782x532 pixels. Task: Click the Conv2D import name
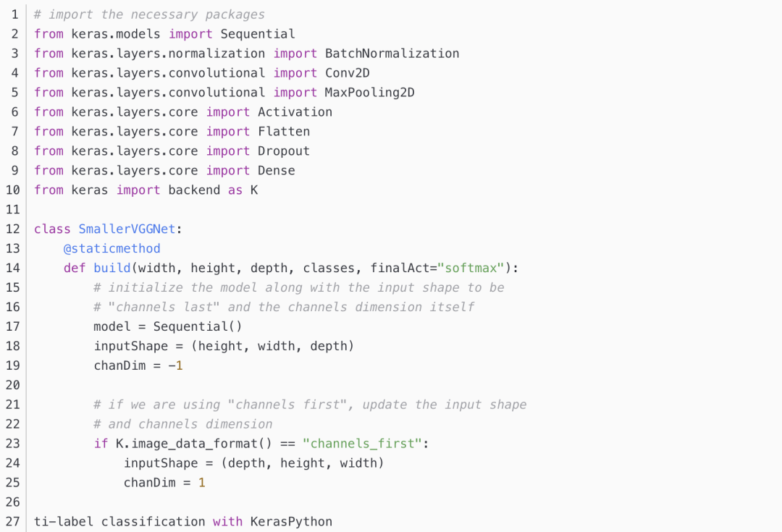point(348,73)
